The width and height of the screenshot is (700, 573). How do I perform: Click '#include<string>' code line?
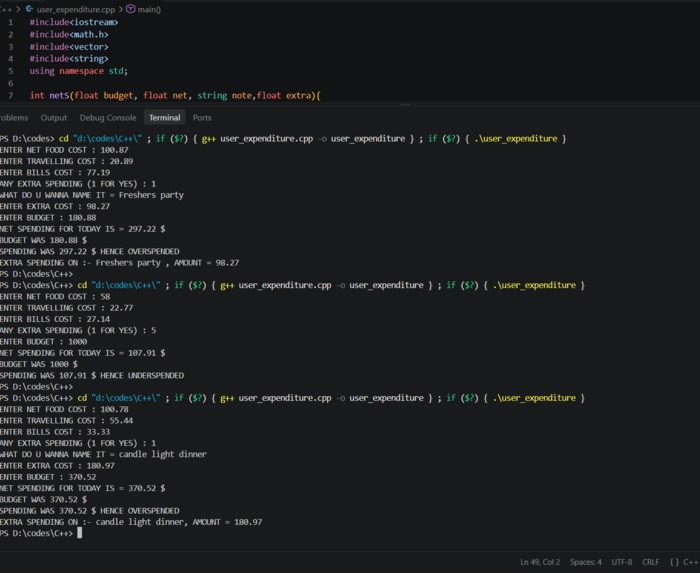click(69, 59)
